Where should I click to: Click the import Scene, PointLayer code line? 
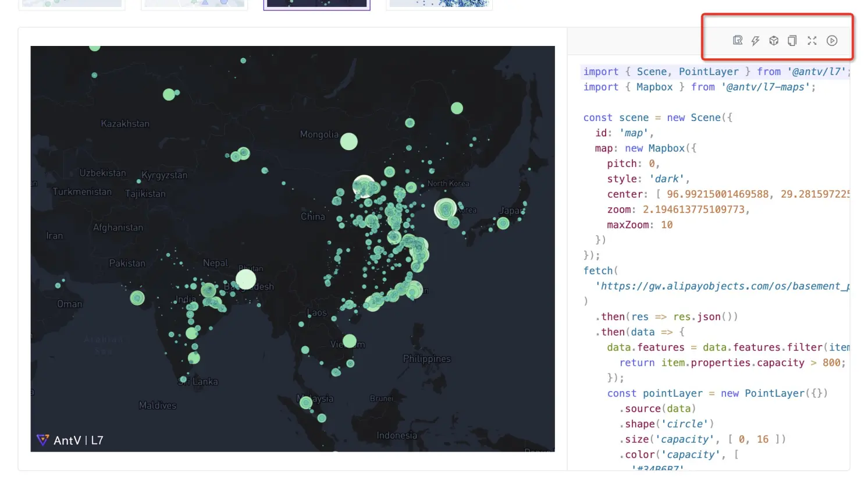716,72
